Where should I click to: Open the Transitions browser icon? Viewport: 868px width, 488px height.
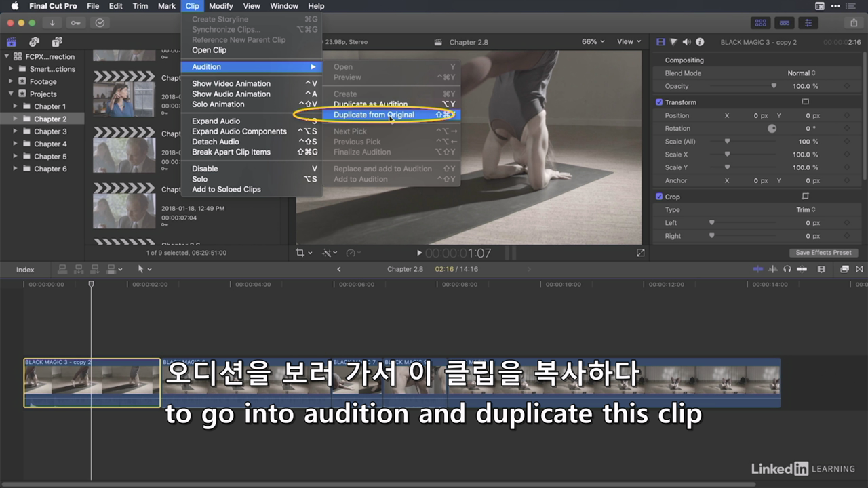859,269
